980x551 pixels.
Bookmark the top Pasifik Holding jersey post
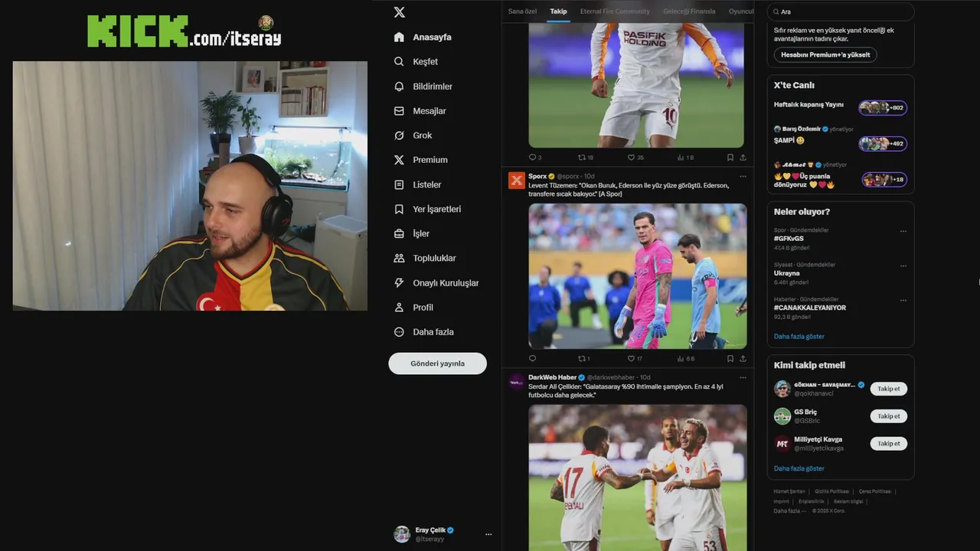(x=730, y=157)
